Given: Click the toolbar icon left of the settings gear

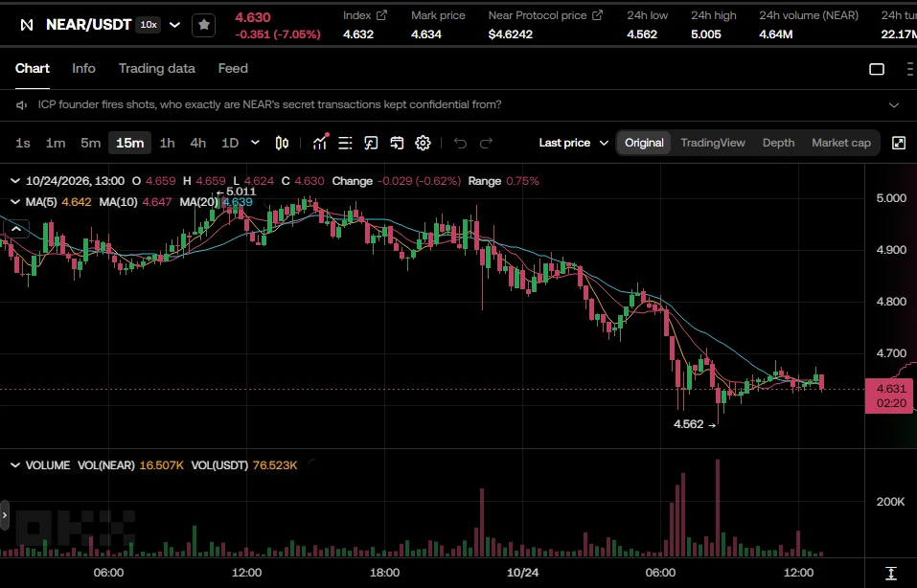Looking at the screenshot, I should pos(397,143).
